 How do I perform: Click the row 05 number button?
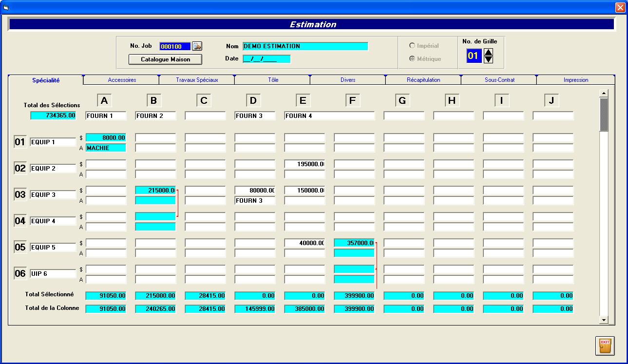tap(20, 248)
